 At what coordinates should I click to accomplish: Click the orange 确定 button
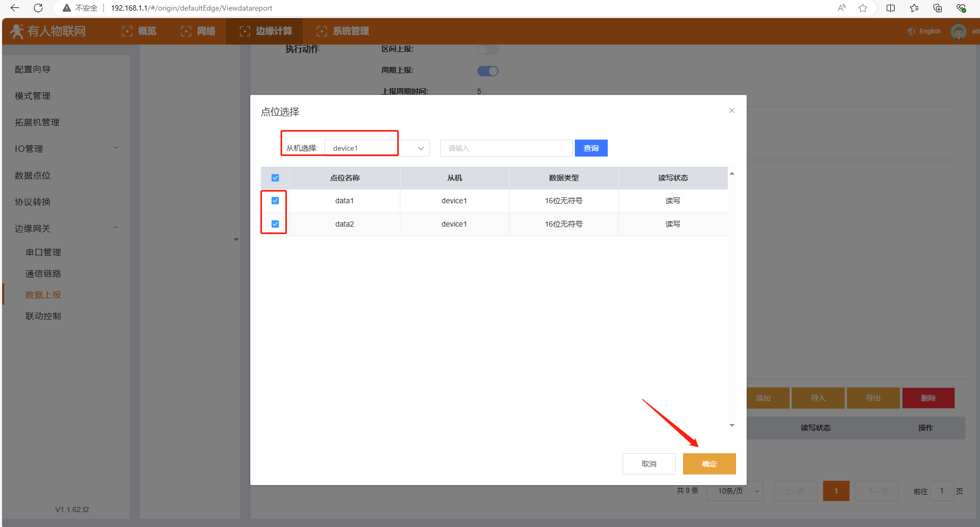tap(709, 464)
